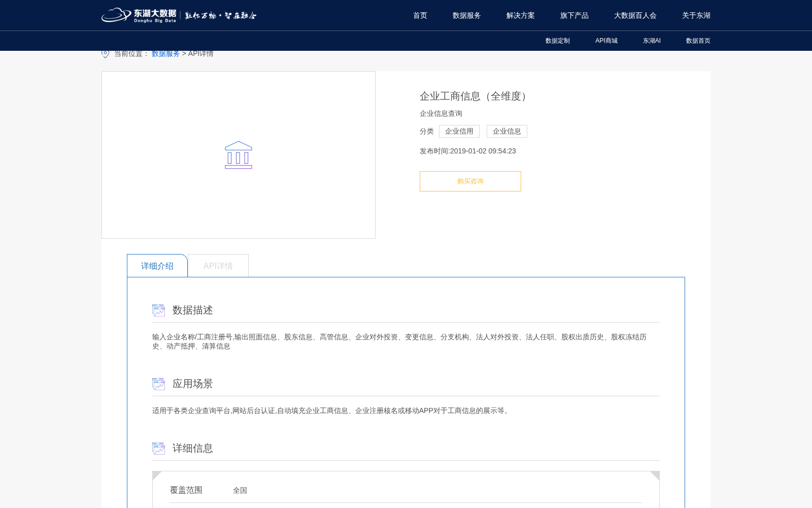This screenshot has width=812, height=508.
Task: Switch to the API详情 tab
Action: coord(218,266)
